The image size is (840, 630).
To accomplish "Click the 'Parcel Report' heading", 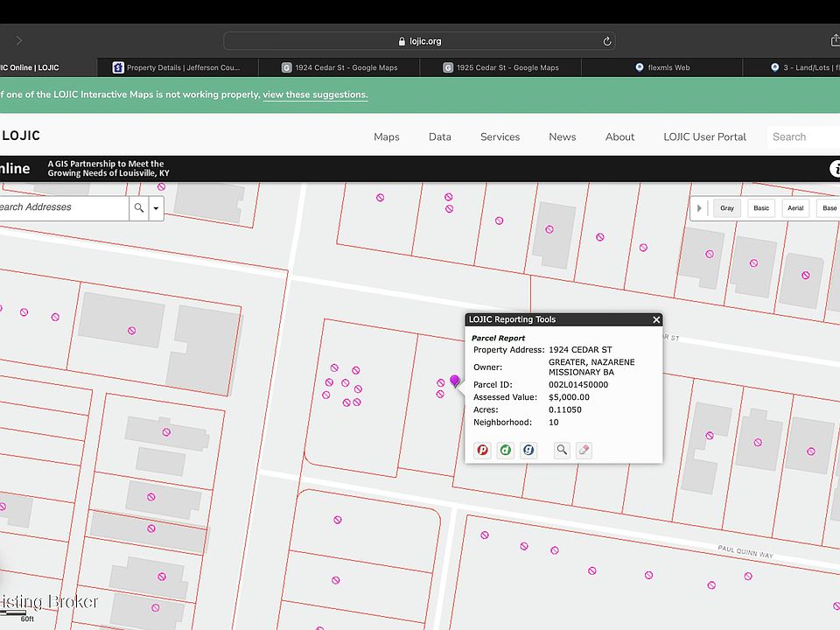I will coord(498,338).
